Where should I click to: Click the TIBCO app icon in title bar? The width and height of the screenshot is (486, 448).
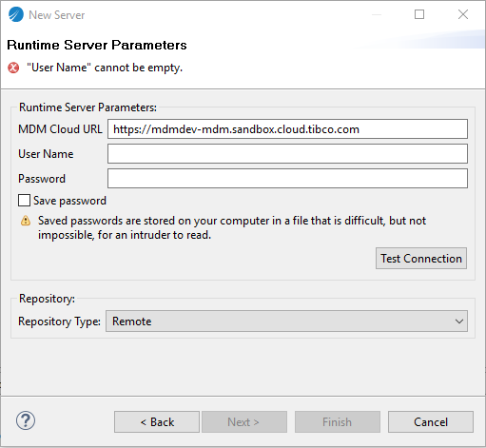(x=16, y=14)
